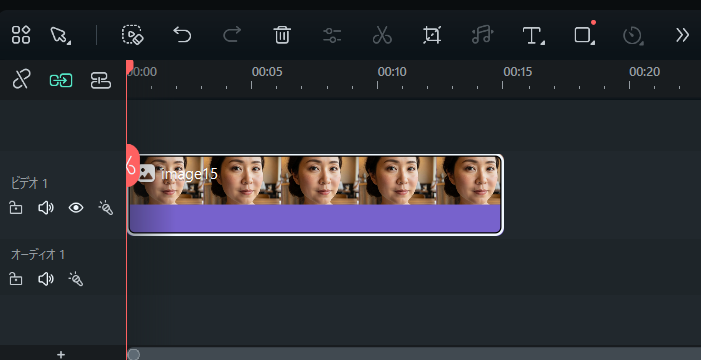Select the Crop tool icon
This screenshot has height=360, width=701.
[432, 35]
